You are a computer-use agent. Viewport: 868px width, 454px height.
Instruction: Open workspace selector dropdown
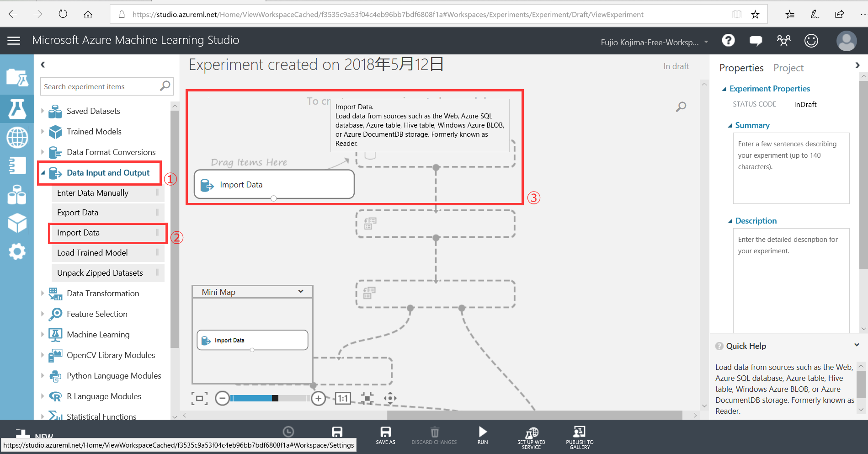coord(706,42)
